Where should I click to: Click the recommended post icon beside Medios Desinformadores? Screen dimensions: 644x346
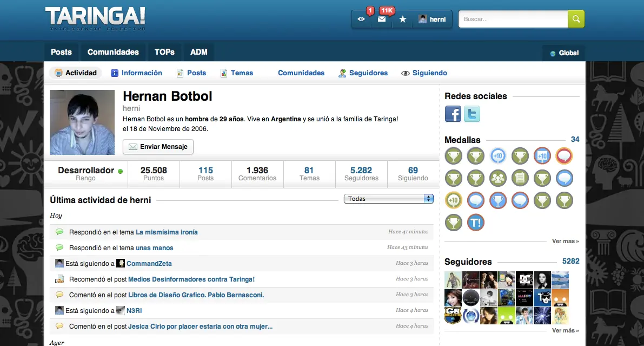[x=59, y=279]
